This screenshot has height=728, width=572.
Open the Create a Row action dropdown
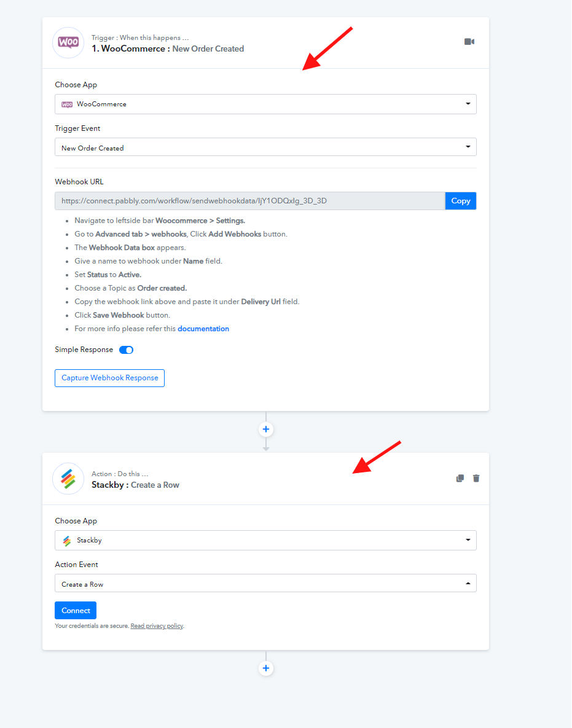265,584
